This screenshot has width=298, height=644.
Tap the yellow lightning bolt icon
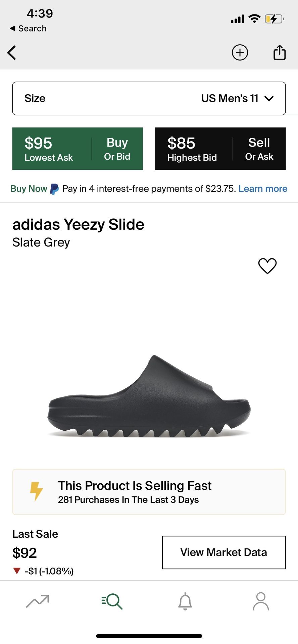(x=36, y=491)
